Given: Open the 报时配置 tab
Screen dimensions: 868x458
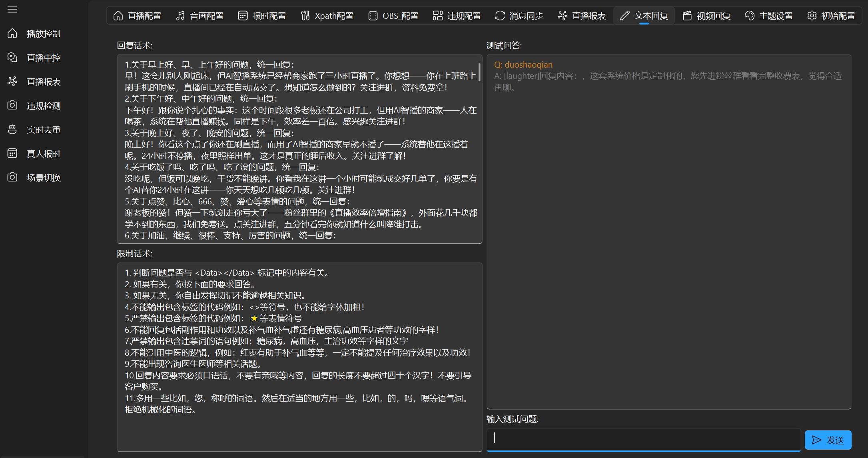Looking at the screenshot, I should (x=262, y=16).
